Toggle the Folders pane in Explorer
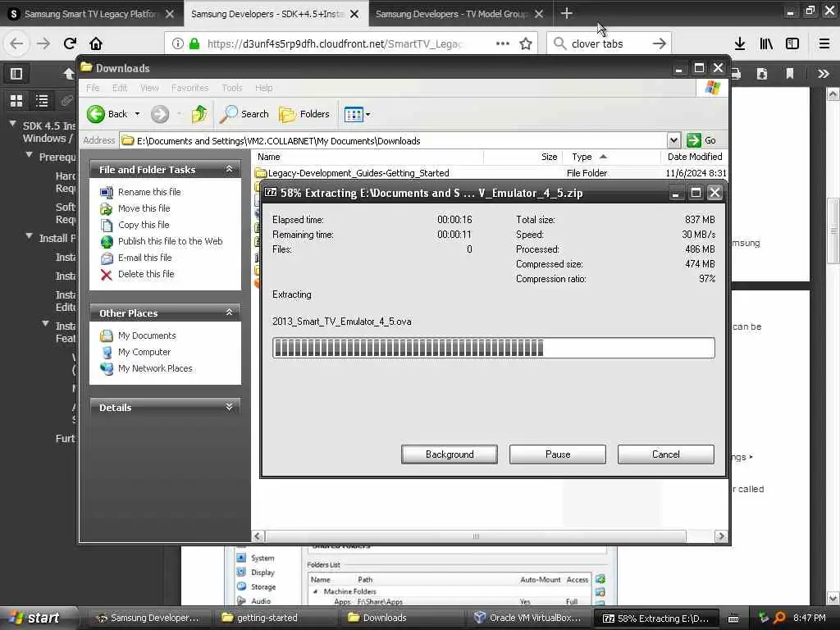Image resolution: width=840 pixels, height=630 pixels. pos(304,113)
